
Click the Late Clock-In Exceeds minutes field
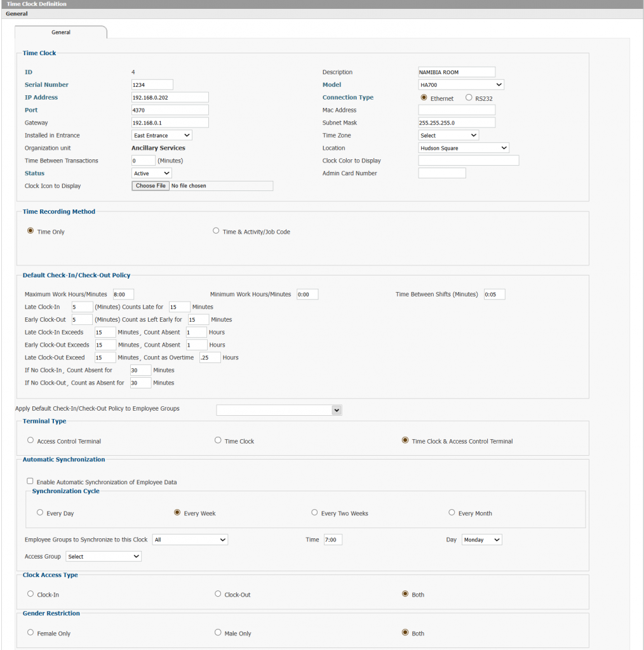pyautogui.click(x=105, y=332)
